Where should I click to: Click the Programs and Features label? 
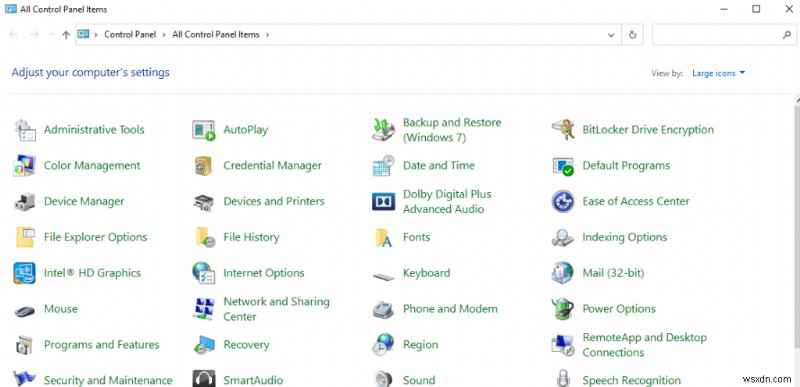point(102,345)
